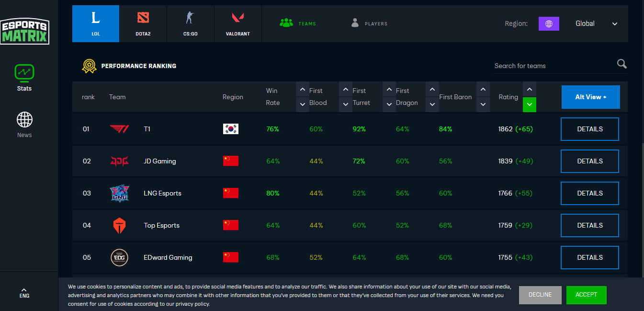The image size is (644, 311).
Task: Sort Win Rate descending with down arrow
Action: click(302, 104)
